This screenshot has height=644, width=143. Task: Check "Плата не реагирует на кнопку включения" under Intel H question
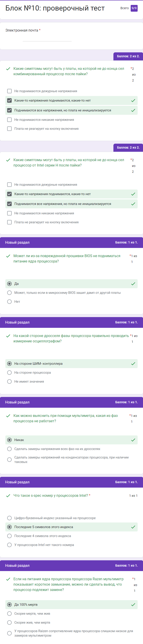tap(9, 222)
